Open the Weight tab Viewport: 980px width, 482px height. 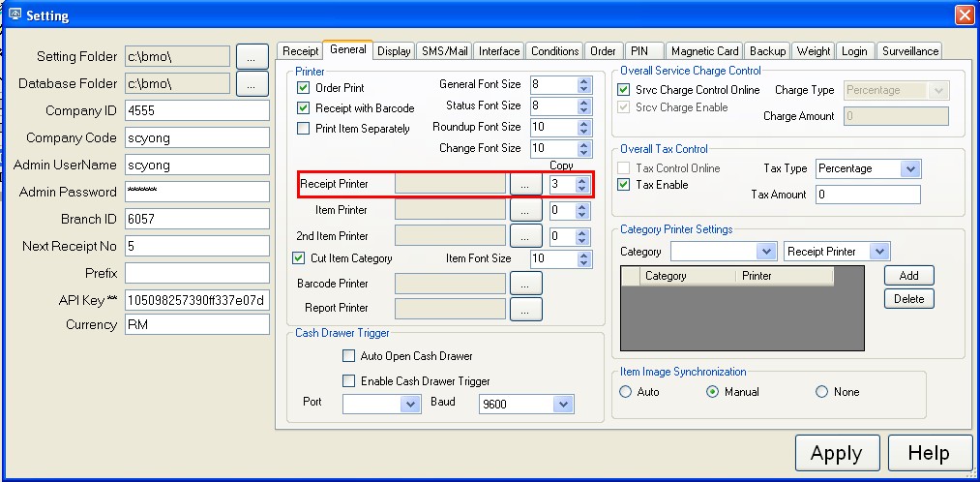pos(814,51)
